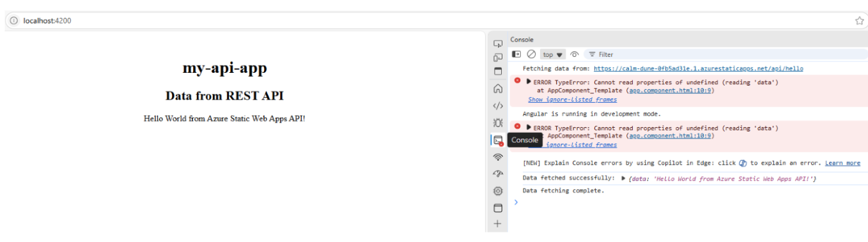Bookmark page with the star icon

tap(859, 20)
